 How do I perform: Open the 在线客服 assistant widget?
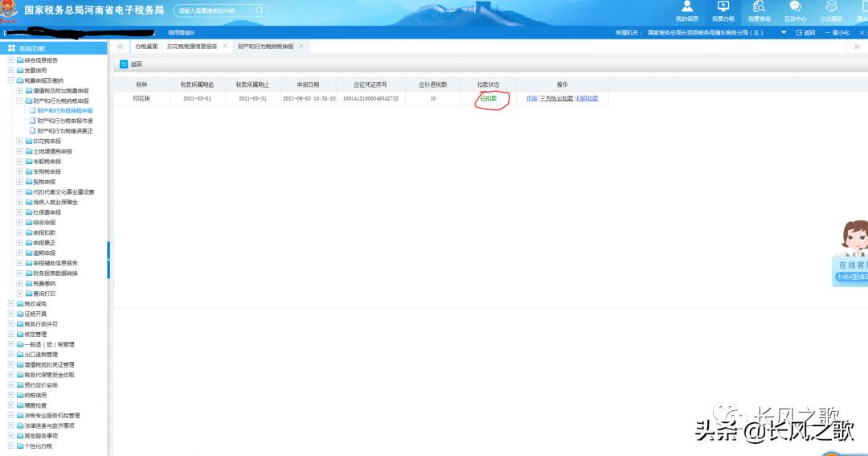pos(850,257)
